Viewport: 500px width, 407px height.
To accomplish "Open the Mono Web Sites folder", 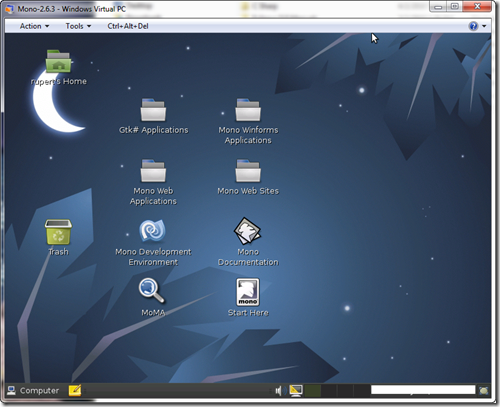I will [x=248, y=171].
